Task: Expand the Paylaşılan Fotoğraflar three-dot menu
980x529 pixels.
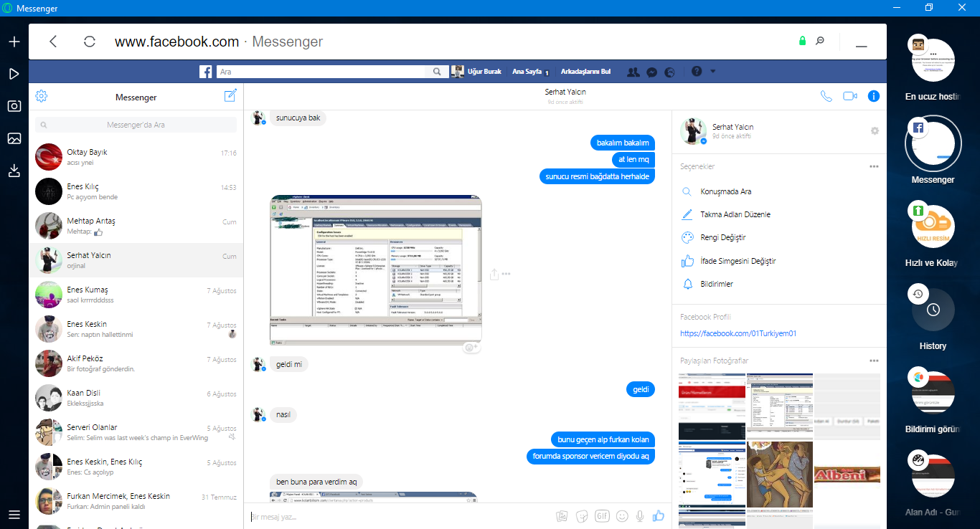Action: coord(874,361)
